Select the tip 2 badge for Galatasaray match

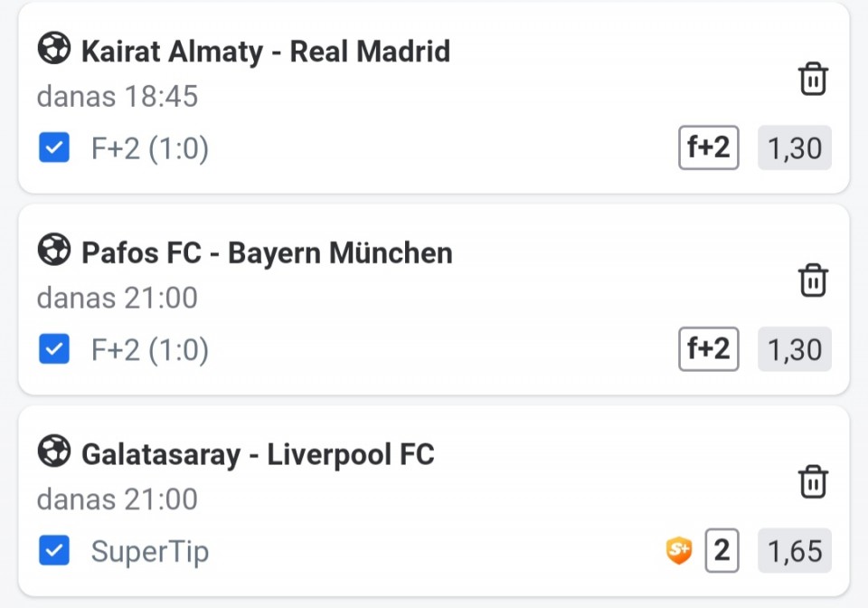click(x=722, y=550)
